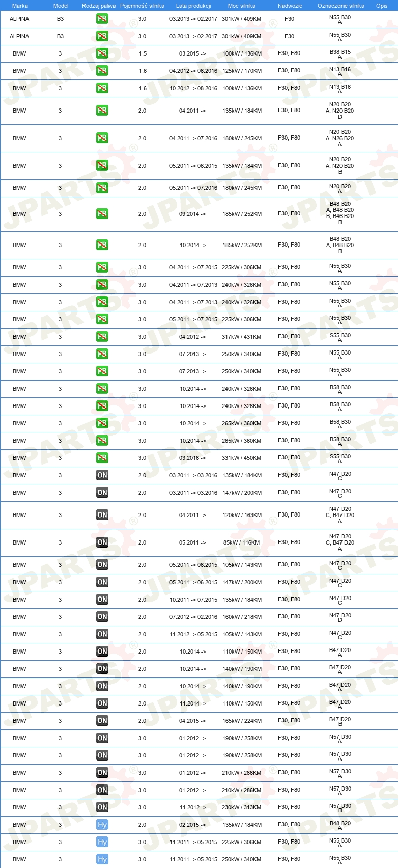Viewport: 398px width, 868px height.
Task: Click the 165kW / 224KM power cell
Action: tap(242, 721)
